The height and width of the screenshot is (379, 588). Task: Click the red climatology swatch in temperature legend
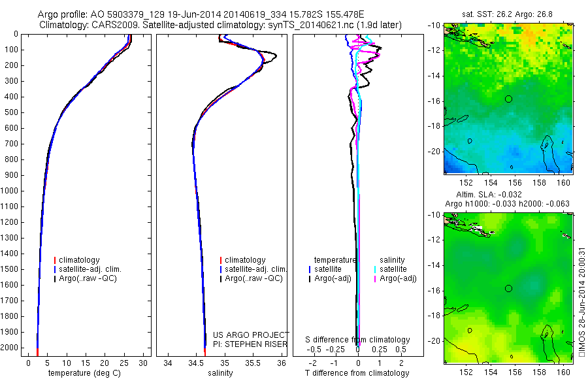pos(55,260)
